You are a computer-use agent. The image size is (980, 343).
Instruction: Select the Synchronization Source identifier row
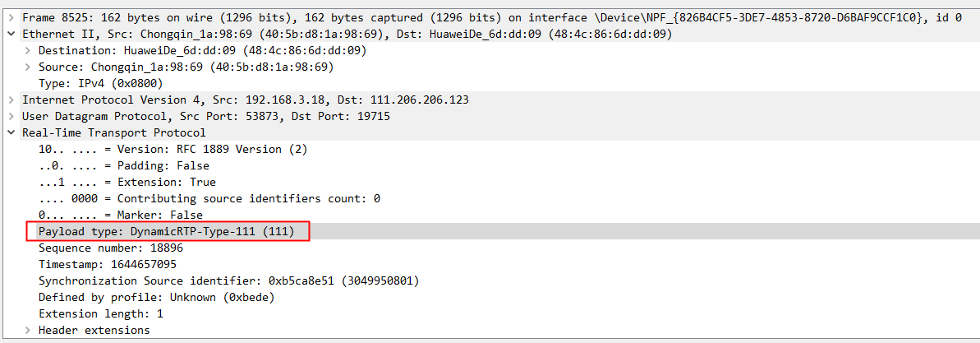pos(228,280)
